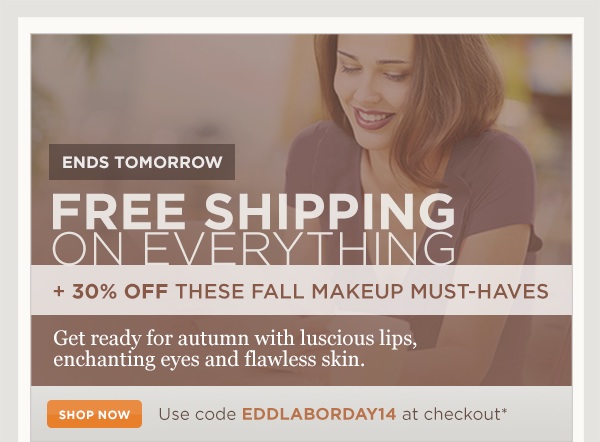Click the light 30% off banner strip
The width and height of the screenshot is (600, 442).
(x=302, y=290)
